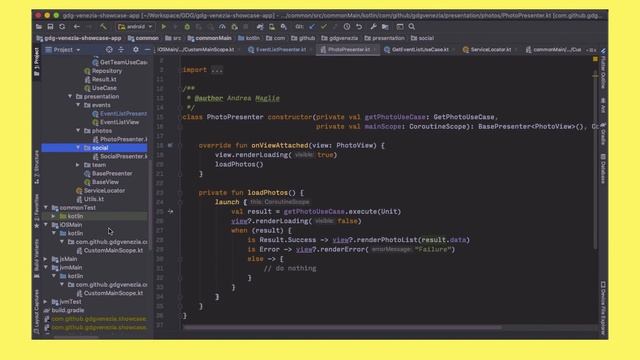Screen dimensions: 640x360
Task: Open the SDK Manager icon
Action: [283, 27]
